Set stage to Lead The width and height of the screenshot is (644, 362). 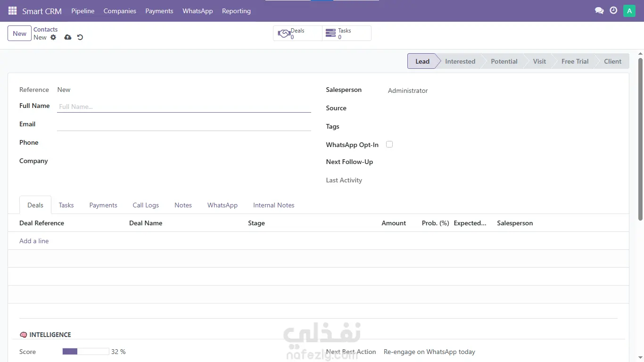point(422,61)
